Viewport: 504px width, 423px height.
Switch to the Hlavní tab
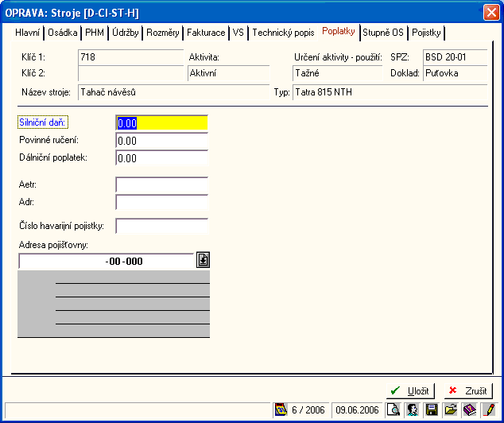pyautogui.click(x=28, y=33)
